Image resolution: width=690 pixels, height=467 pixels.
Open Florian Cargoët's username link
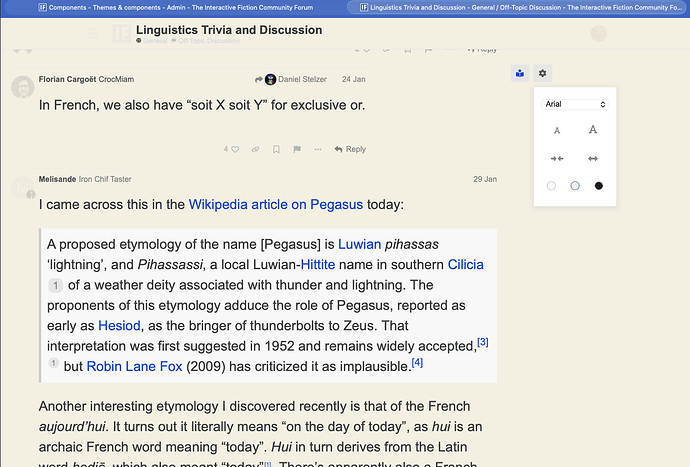click(67, 79)
